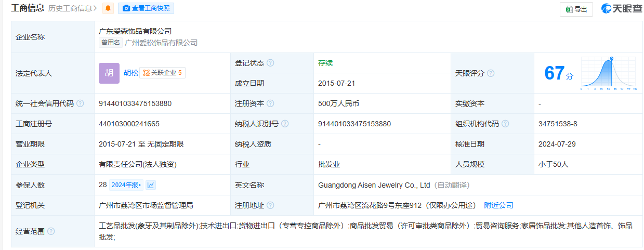
Task: Click approval date 2024-07-29
Action: [x=557, y=144]
